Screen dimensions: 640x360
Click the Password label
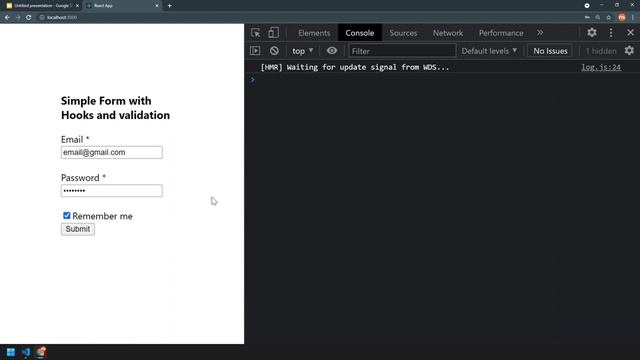[x=83, y=178]
